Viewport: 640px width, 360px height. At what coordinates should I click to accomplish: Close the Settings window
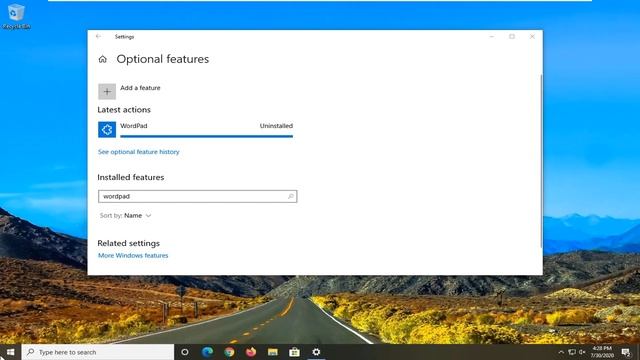532,36
